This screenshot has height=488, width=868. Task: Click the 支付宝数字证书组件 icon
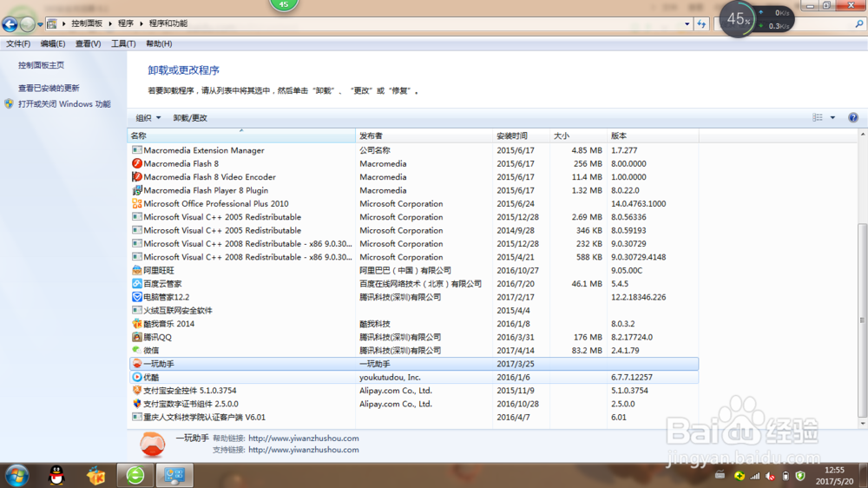137,404
